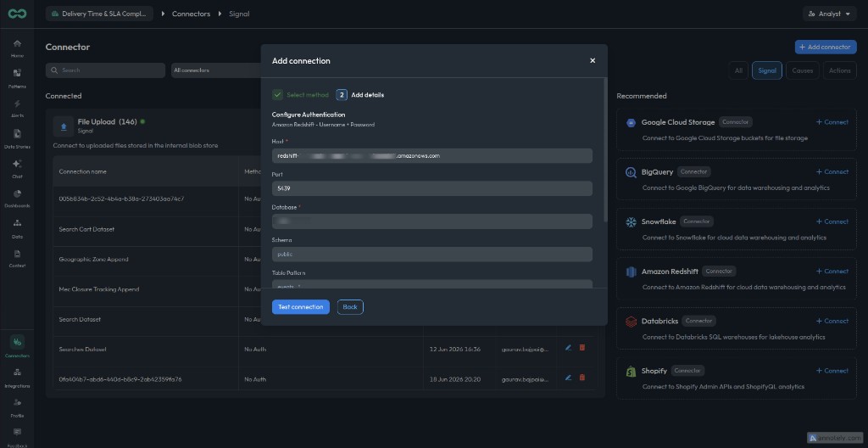Click Search Cart Dataset row name
868x448 pixels.
tap(87, 230)
